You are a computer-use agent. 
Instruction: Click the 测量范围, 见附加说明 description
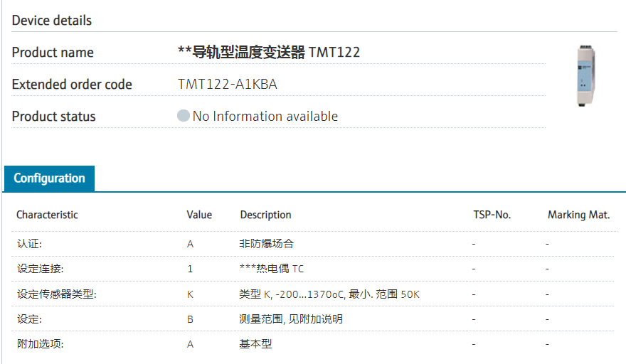[291, 319]
